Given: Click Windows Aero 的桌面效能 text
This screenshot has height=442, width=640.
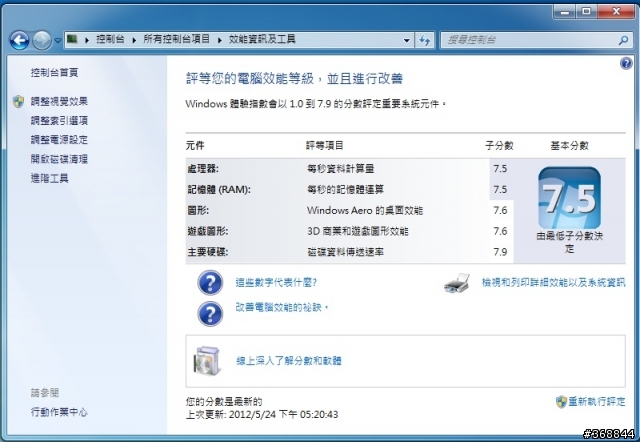Looking at the screenshot, I should [365, 210].
